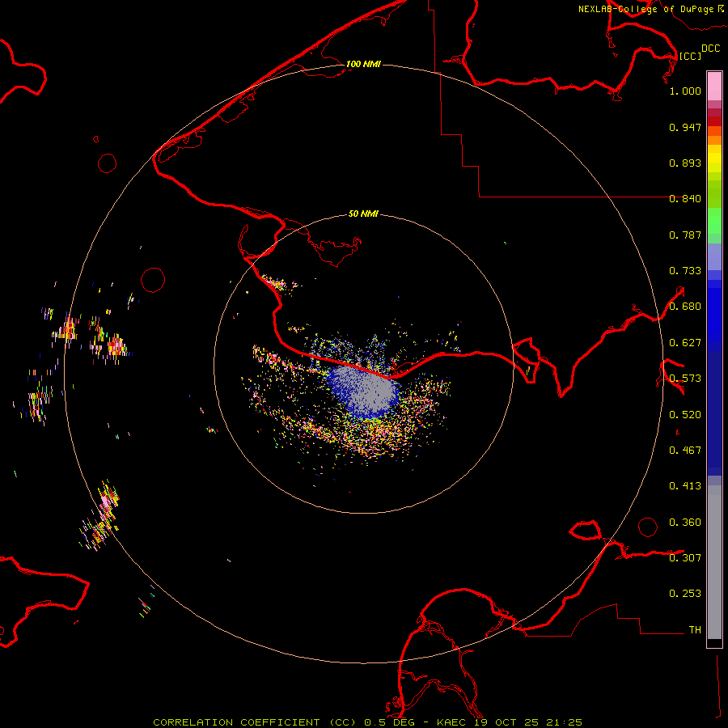Image resolution: width=728 pixels, height=728 pixels.
Task: Click the TH label below the scale values
Action: (x=694, y=629)
